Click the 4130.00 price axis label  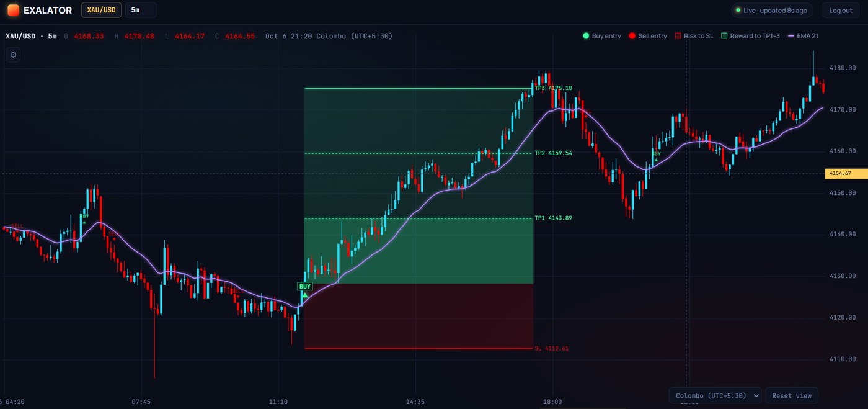(x=843, y=276)
